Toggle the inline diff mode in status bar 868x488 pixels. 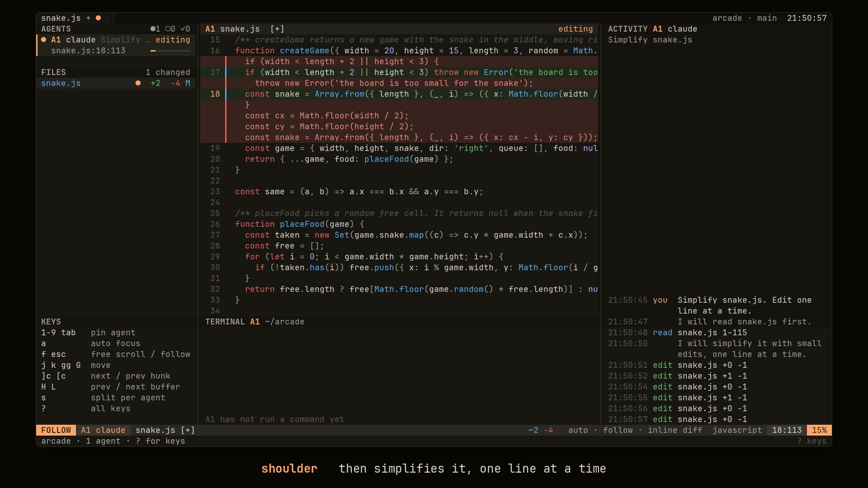[x=675, y=430]
